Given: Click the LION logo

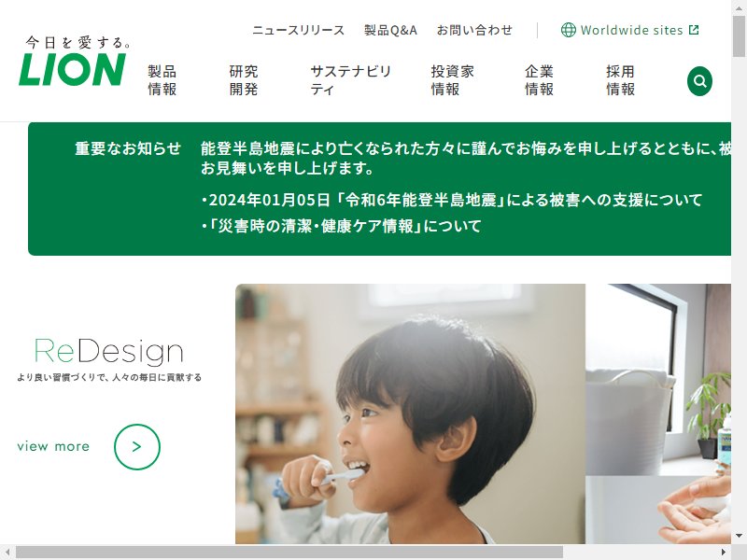Looking at the screenshot, I should 73,69.
